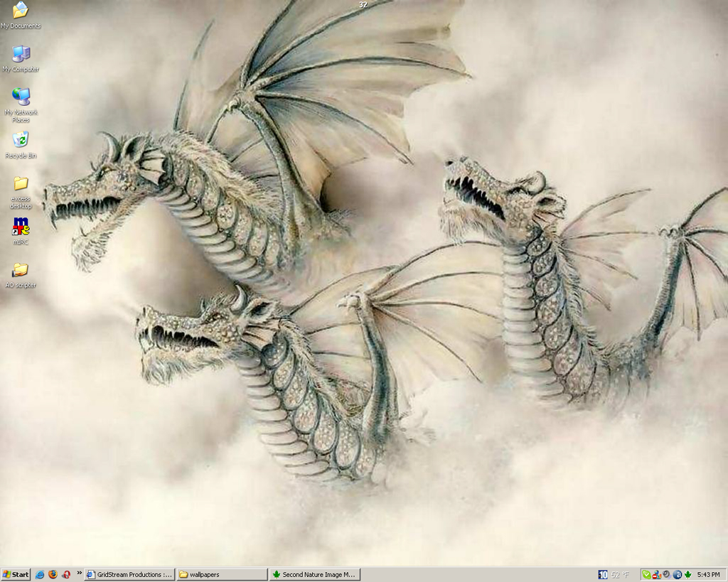
Task: Switch to GridStream Productions taskbar window
Action: (x=129, y=574)
